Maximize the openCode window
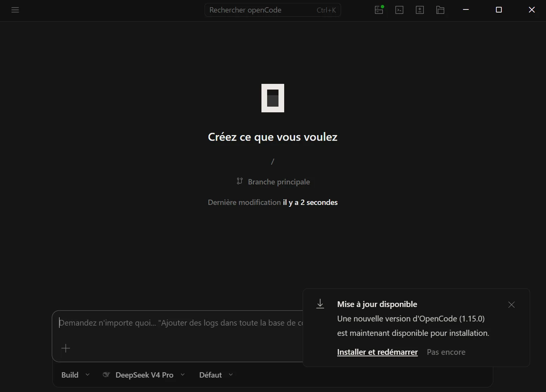Image resolution: width=546 pixels, height=392 pixels. tap(499, 10)
